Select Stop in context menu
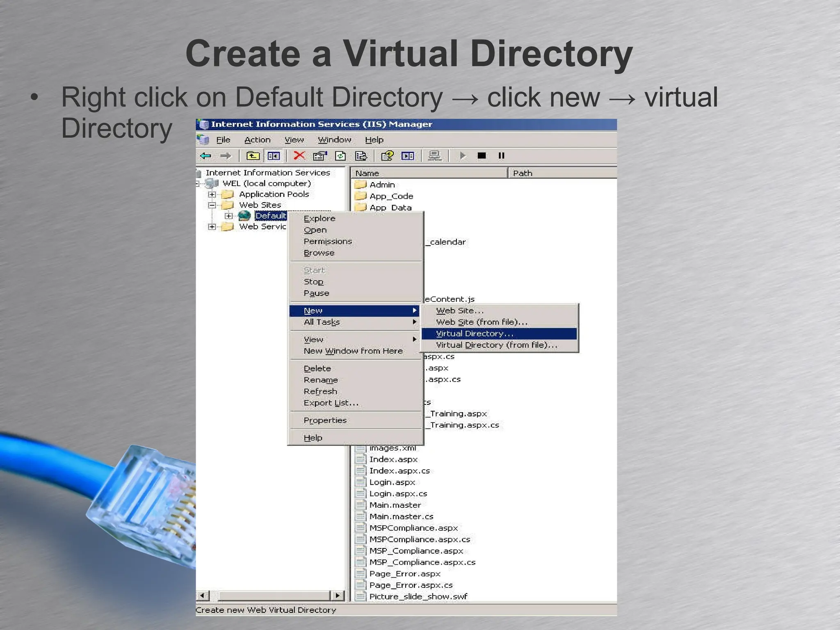Viewport: 840px width, 630px height. pos(355,281)
